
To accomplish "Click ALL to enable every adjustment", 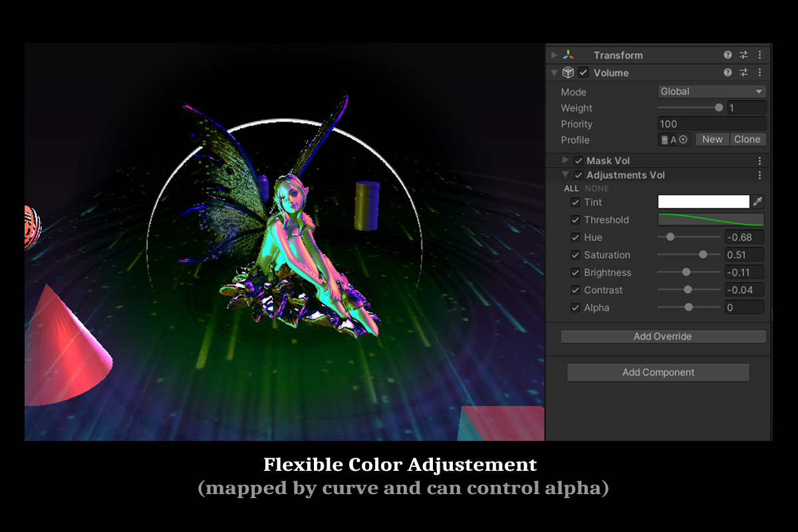I will click(571, 188).
